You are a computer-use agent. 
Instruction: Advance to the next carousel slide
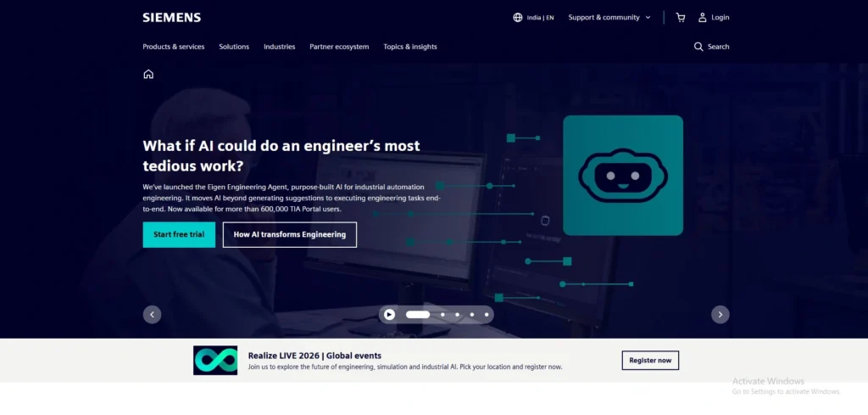tap(721, 315)
